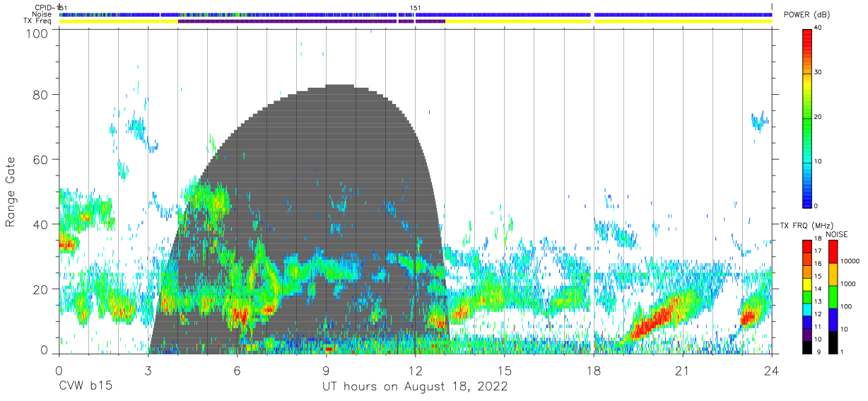
Task: Click the noise scale tick label 10000
Action: point(850,261)
